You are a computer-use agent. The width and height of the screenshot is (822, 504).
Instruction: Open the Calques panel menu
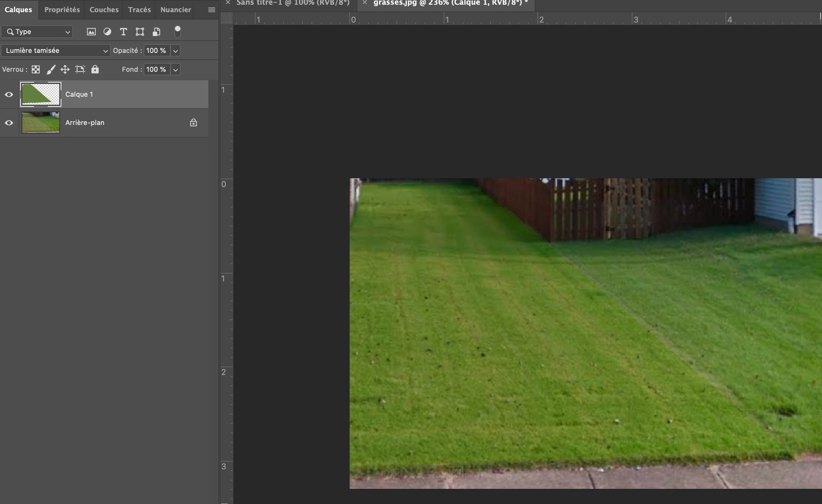(211, 10)
